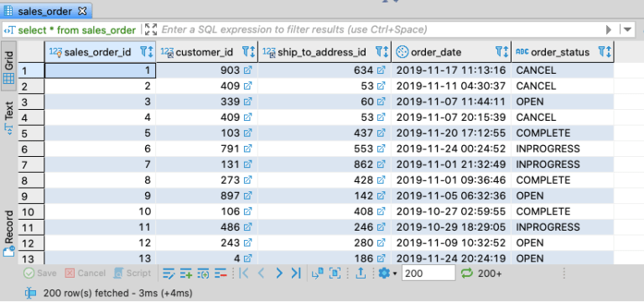Click the 200+ row count label

(x=490, y=273)
